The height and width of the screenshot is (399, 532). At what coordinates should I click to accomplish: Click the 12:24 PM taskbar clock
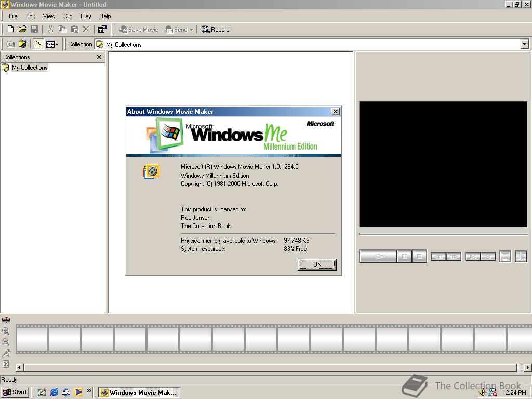tap(514, 393)
